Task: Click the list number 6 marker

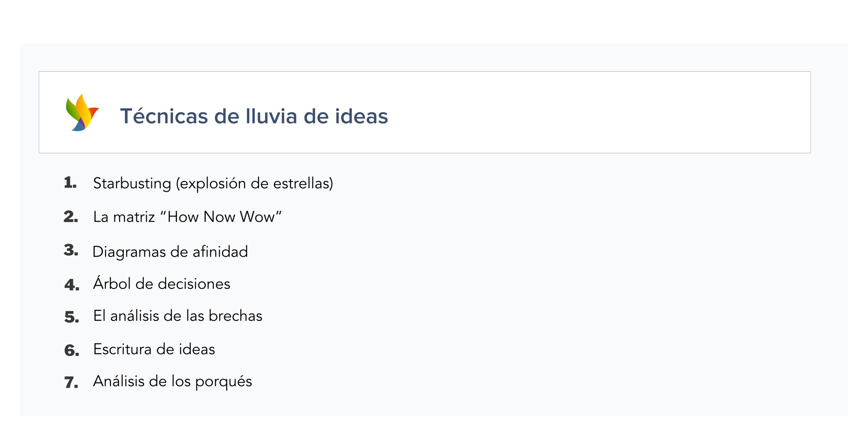Action: click(72, 350)
